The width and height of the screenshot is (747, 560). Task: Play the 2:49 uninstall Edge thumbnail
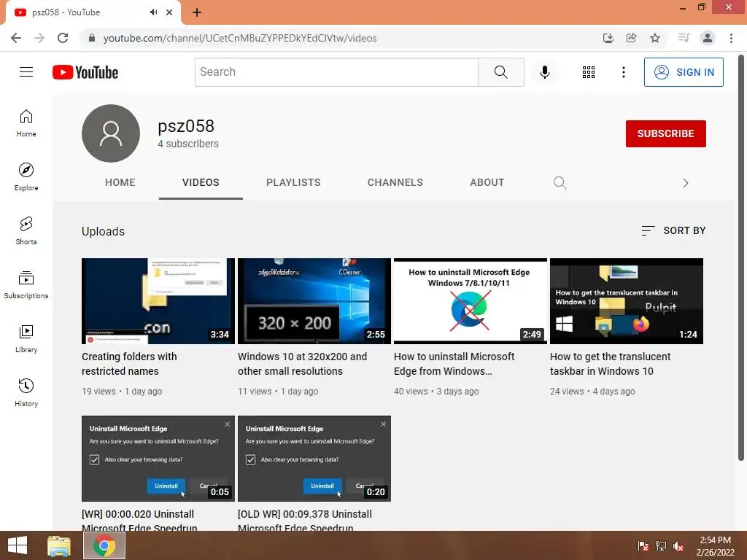point(471,301)
